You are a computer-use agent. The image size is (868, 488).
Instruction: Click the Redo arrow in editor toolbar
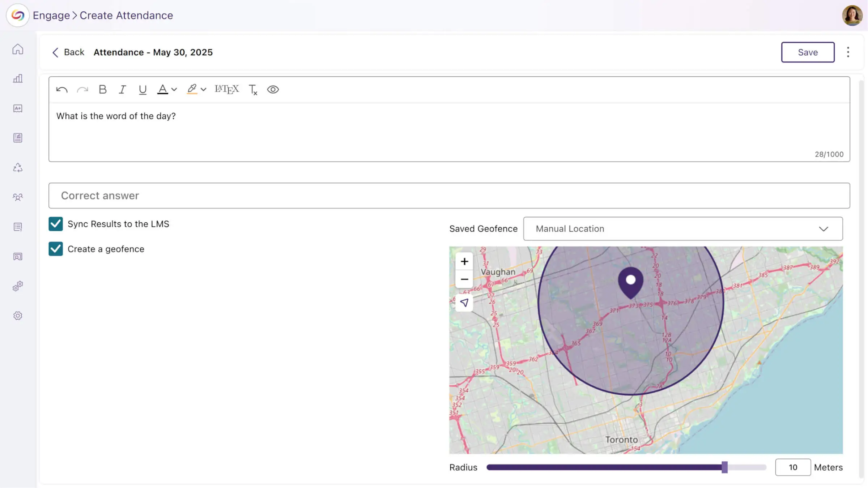click(x=82, y=90)
